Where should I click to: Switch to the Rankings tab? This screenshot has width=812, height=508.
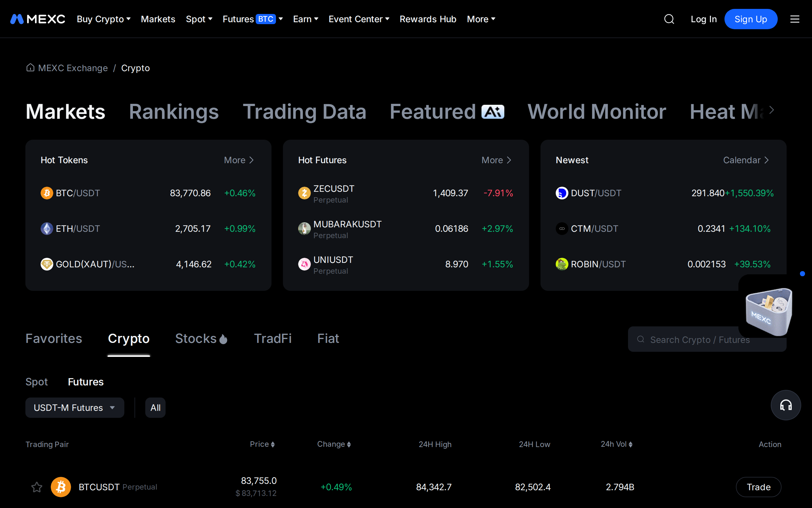[174, 111]
